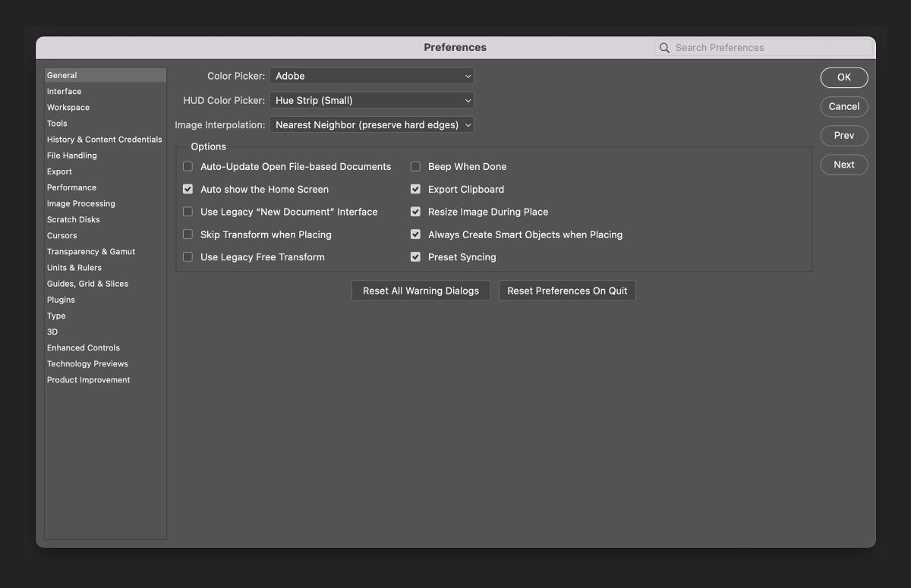Disable Resize Image During Place
This screenshot has width=911, height=588.
tap(415, 212)
